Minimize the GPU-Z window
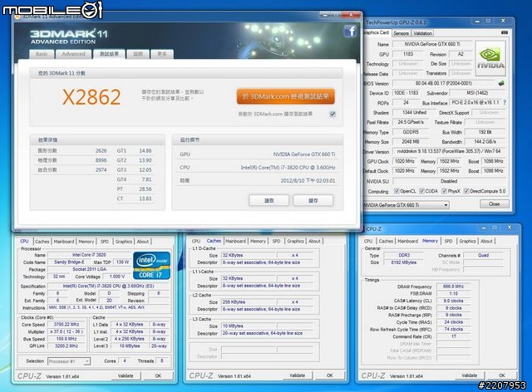Screen dimensions: 532x392 [x=477, y=22]
